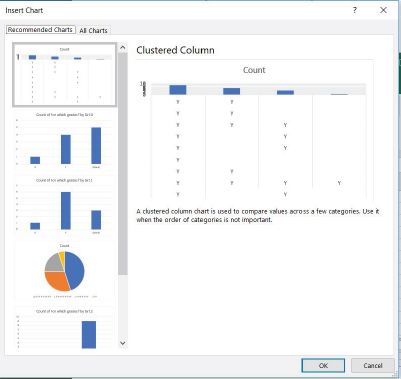The image size is (401, 379).
Task: Click the Clustered Column heading
Action: coord(175,50)
